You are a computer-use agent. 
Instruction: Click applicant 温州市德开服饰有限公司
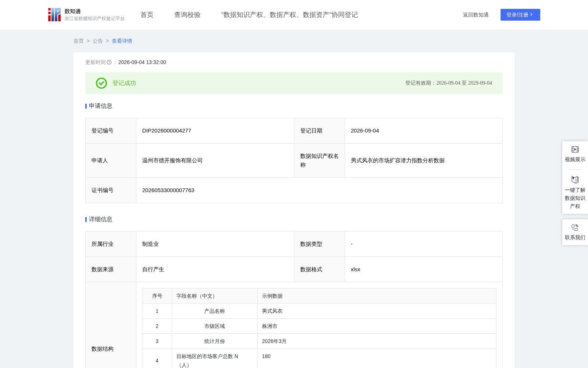[x=172, y=160]
